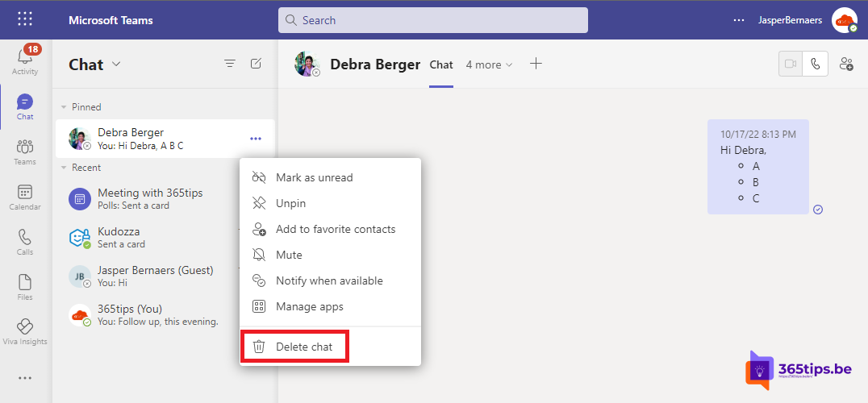
Task: Start an audio call with Debra
Action: (x=816, y=64)
